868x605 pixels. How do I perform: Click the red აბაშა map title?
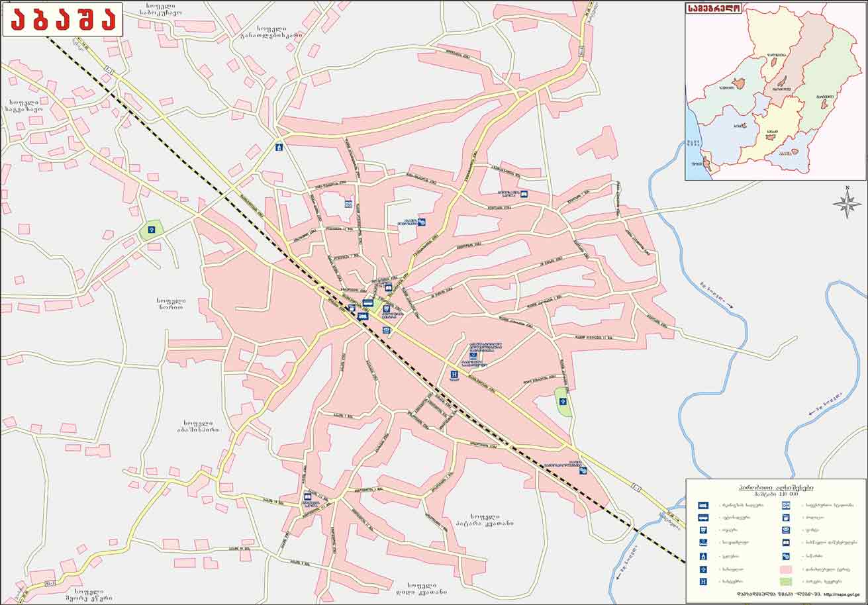pyautogui.click(x=63, y=20)
